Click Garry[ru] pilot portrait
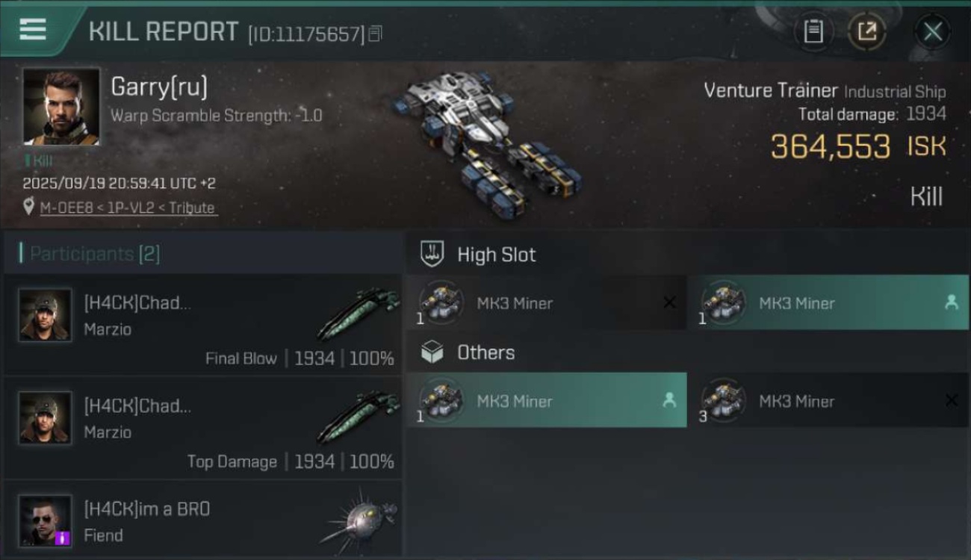The width and height of the screenshot is (971, 560). [61, 106]
